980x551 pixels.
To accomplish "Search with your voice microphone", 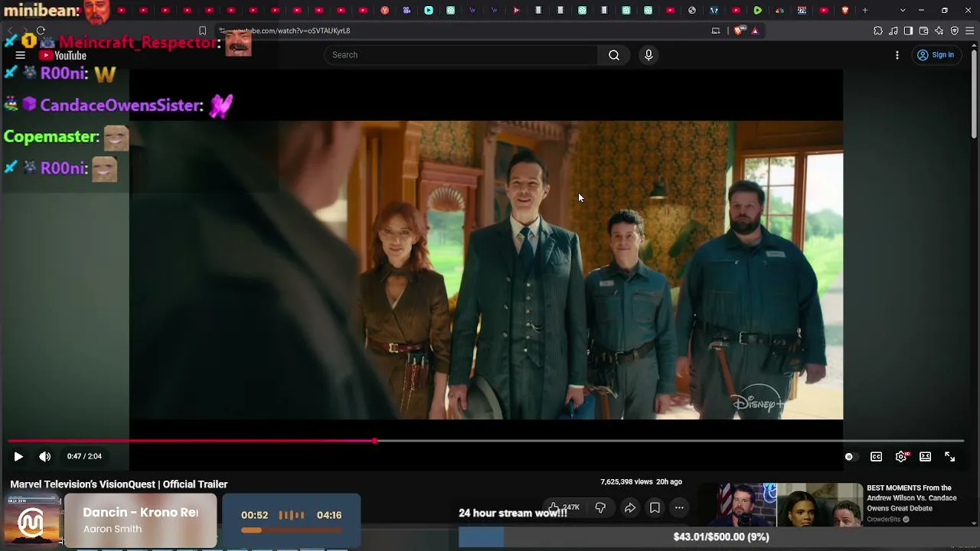I will point(648,55).
